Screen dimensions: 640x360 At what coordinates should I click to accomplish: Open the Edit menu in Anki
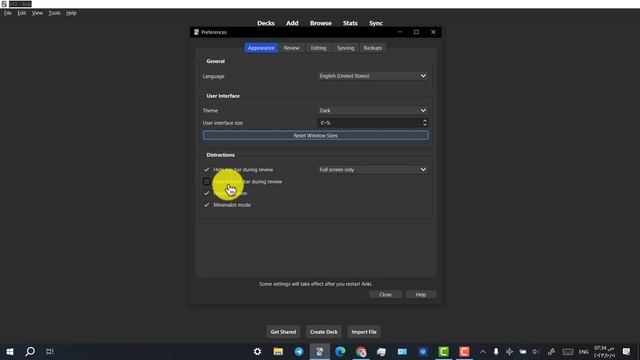[x=22, y=13]
